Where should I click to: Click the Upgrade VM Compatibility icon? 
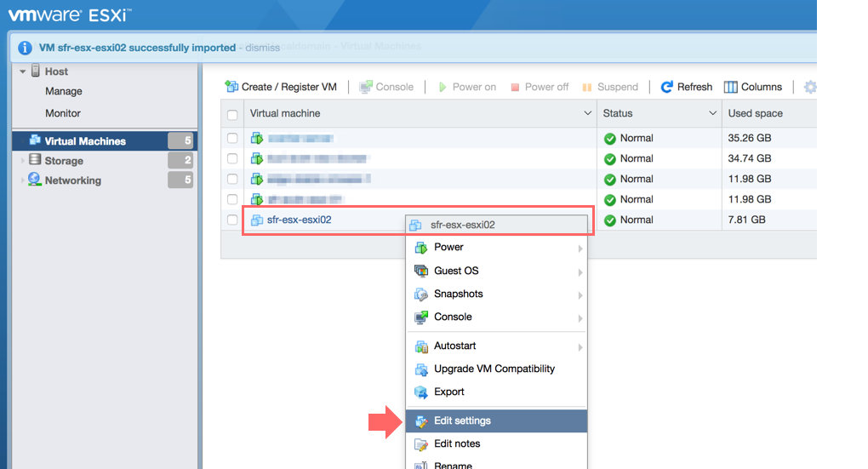pyautogui.click(x=421, y=369)
